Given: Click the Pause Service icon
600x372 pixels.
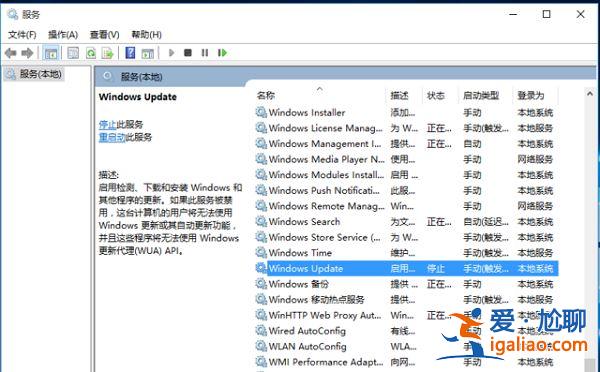Looking at the screenshot, I should tap(205, 53).
